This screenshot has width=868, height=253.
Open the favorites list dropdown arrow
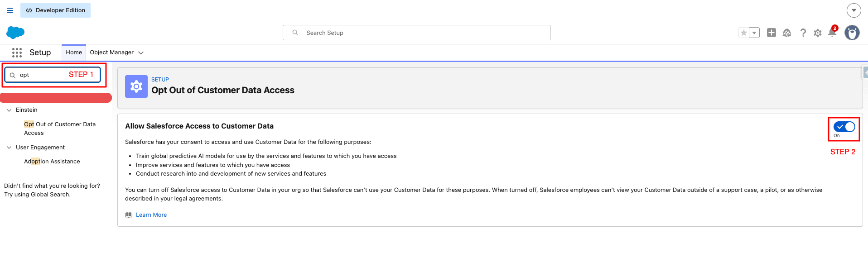[x=754, y=33]
